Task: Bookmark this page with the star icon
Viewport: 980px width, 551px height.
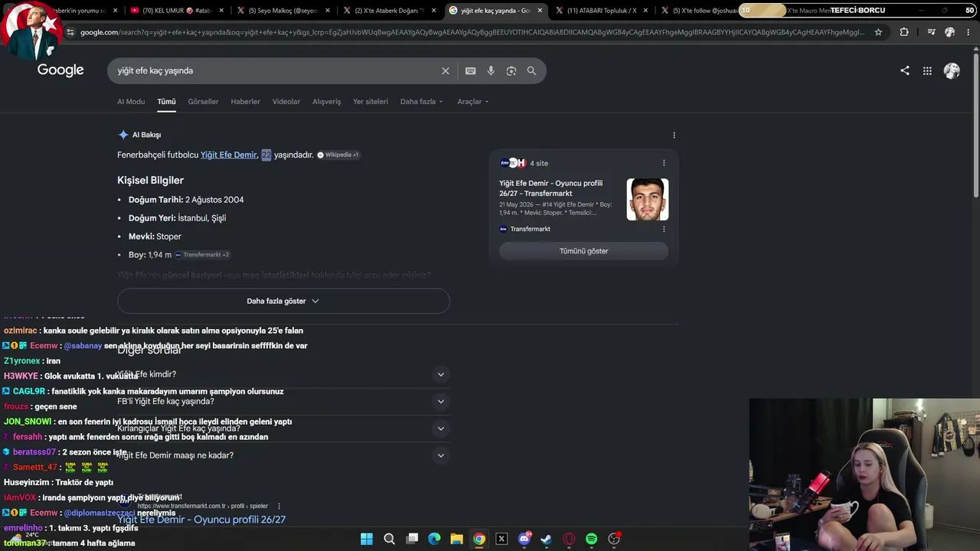Action: [878, 32]
